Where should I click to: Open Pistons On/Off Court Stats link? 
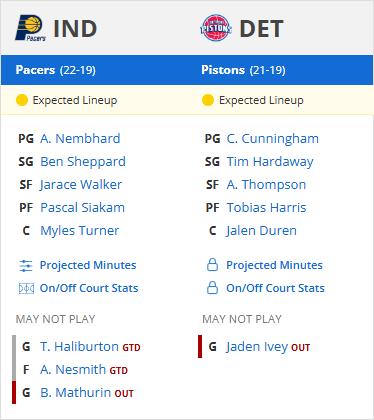(x=275, y=288)
